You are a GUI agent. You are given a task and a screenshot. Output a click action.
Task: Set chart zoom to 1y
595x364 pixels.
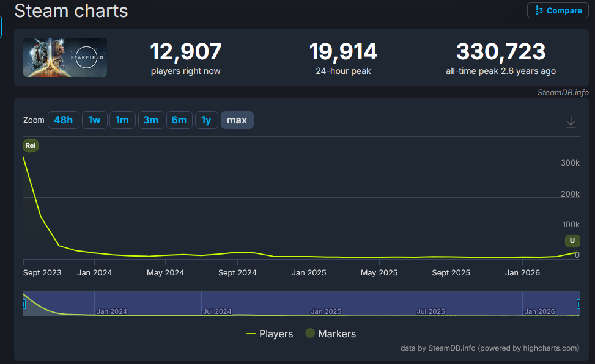coord(207,120)
